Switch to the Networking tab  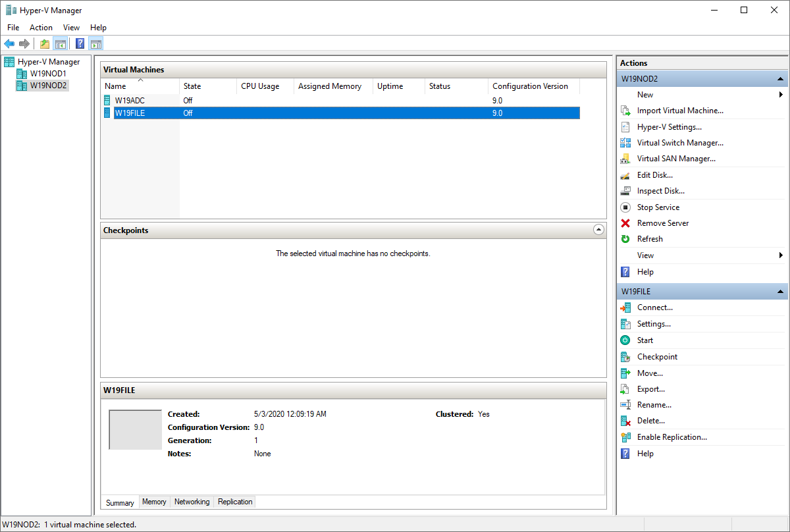click(192, 502)
